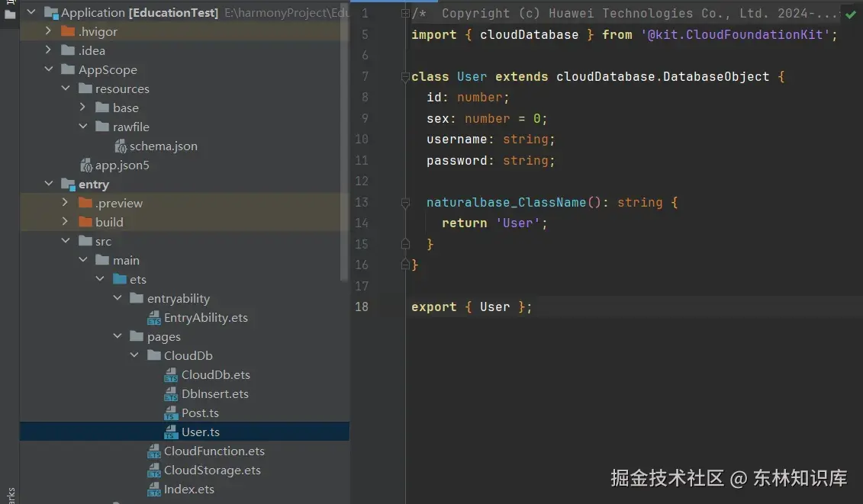Screen dimensions: 863x504
Task: Click the Application project root icon
Action: coord(51,13)
